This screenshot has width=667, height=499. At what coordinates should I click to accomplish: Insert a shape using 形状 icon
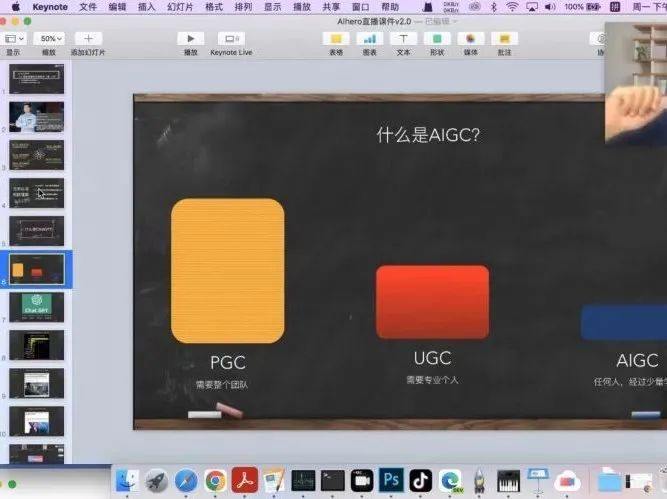[x=437, y=39]
